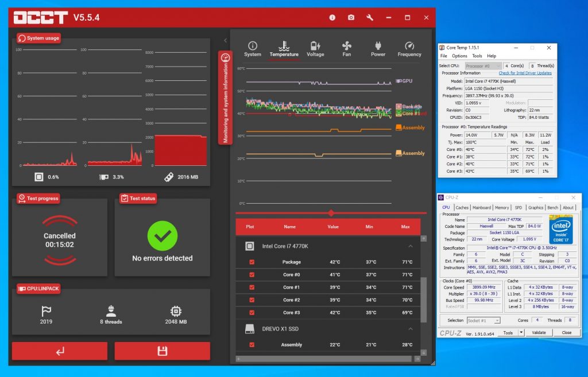Open the Voltage monitoring tab
This screenshot has width=588, height=377.
click(315, 49)
